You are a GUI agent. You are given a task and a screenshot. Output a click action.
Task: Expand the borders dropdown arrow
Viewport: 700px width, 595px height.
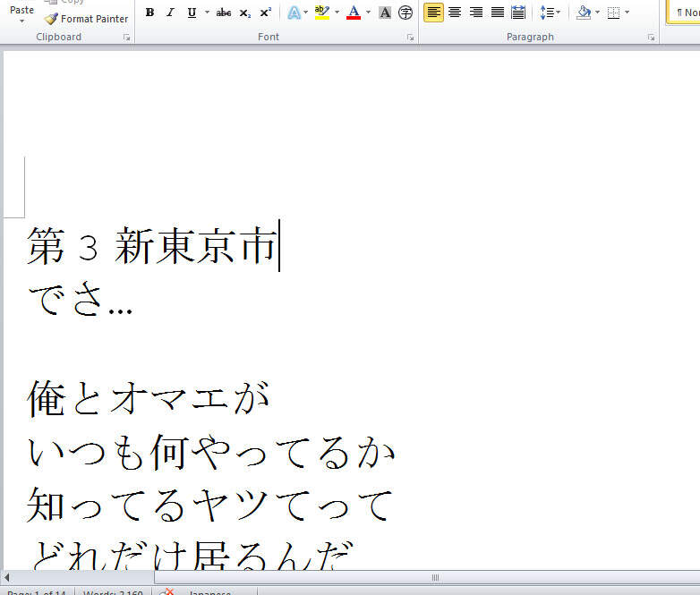click(x=627, y=13)
